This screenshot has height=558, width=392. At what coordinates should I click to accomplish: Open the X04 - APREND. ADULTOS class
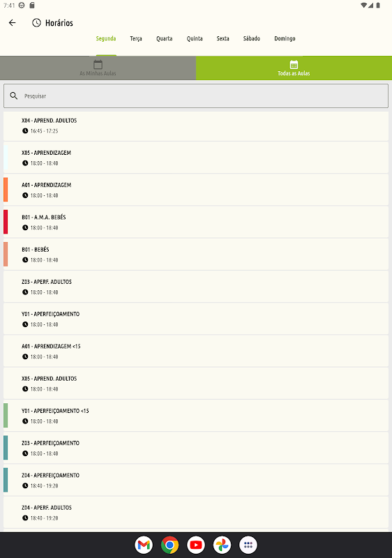coord(196,126)
